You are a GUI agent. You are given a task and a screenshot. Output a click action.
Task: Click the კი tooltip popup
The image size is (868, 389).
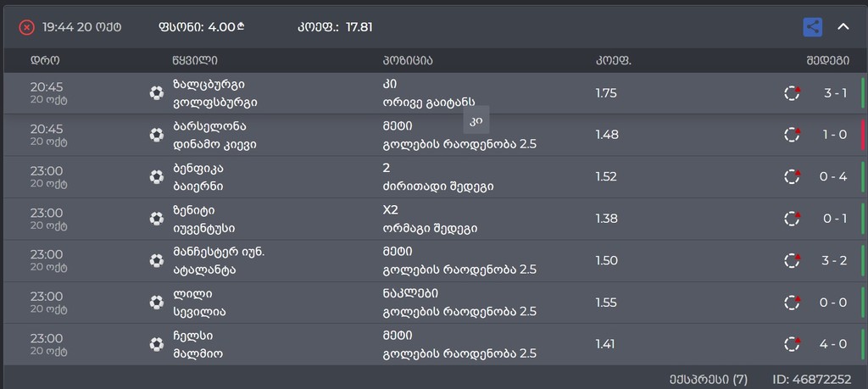pyautogui.click(x=476, y=119)
